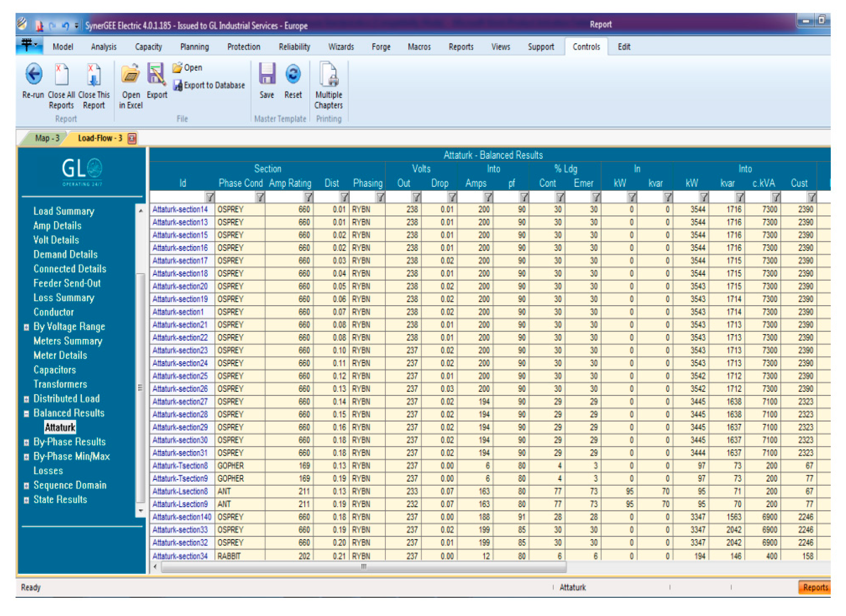Screen dimensions: 846x616
Task: Click Close All Reports icon
Action: pyautogui.click(x=62, y=75)
